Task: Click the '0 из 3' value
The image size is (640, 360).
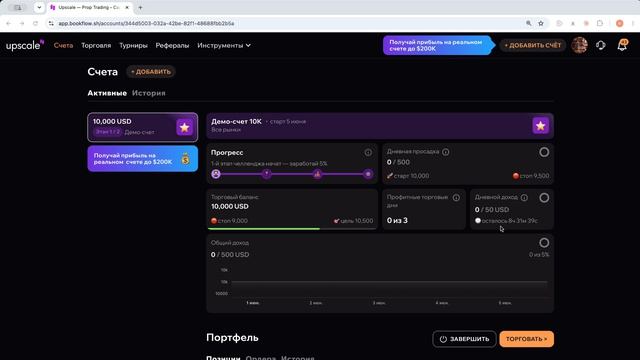Action: (x=397, y=220)
